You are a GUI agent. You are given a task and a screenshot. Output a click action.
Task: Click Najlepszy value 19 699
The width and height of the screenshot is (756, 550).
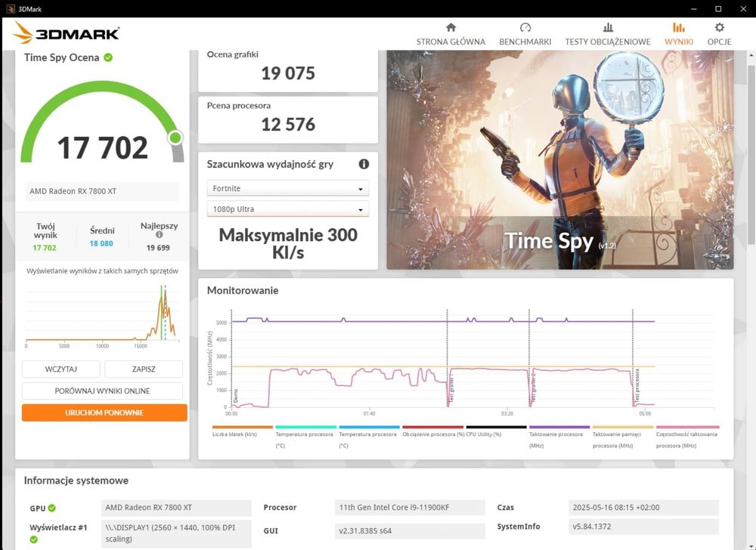pos(158,248)
